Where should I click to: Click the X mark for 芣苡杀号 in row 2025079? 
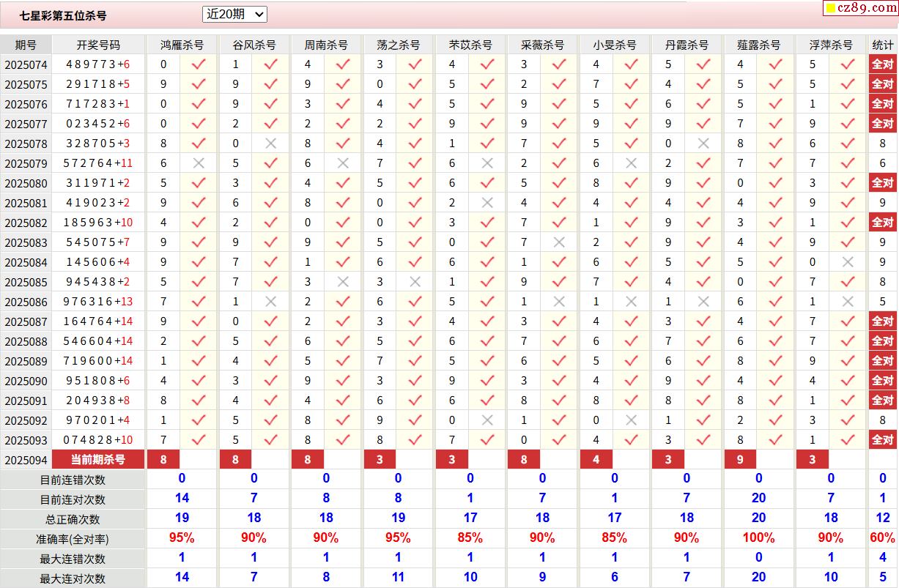tap(487, 163)
